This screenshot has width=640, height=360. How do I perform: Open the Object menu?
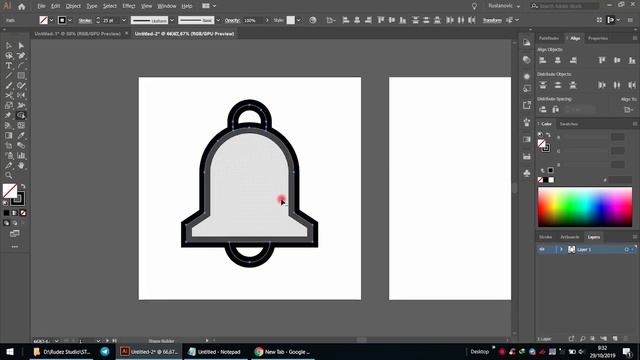pos(73,6)
